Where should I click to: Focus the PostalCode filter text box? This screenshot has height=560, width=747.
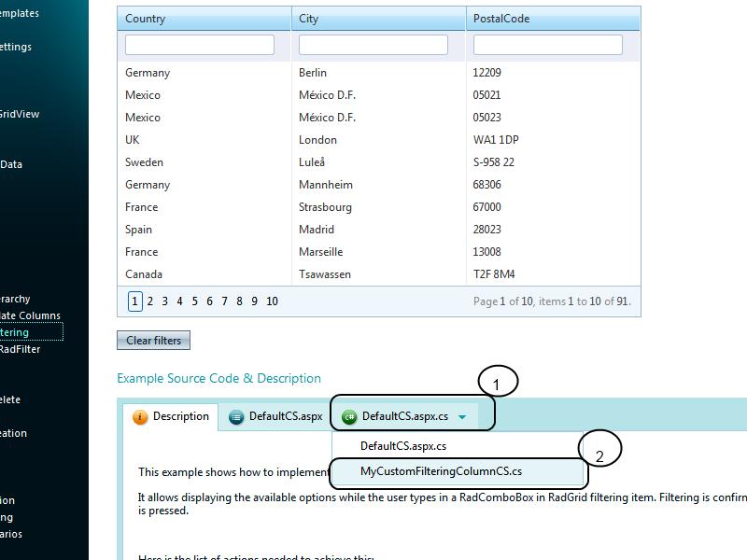pos(548,45)
